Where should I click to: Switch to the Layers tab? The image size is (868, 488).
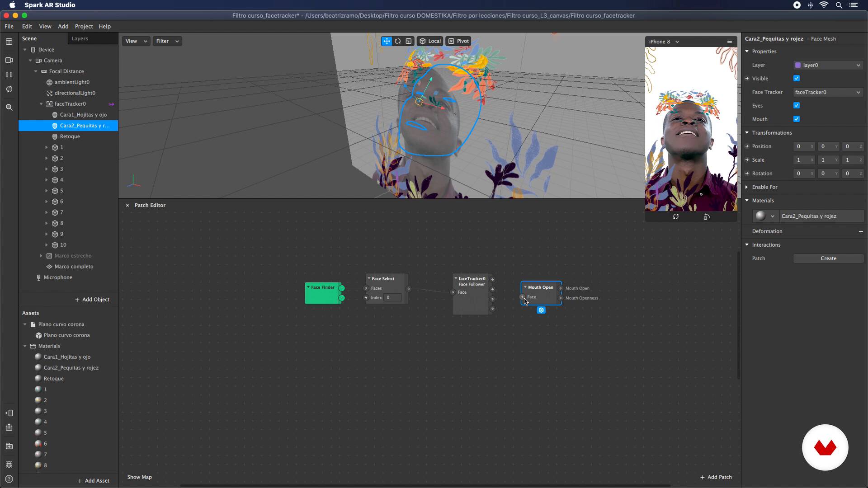[x=80, y=39]
